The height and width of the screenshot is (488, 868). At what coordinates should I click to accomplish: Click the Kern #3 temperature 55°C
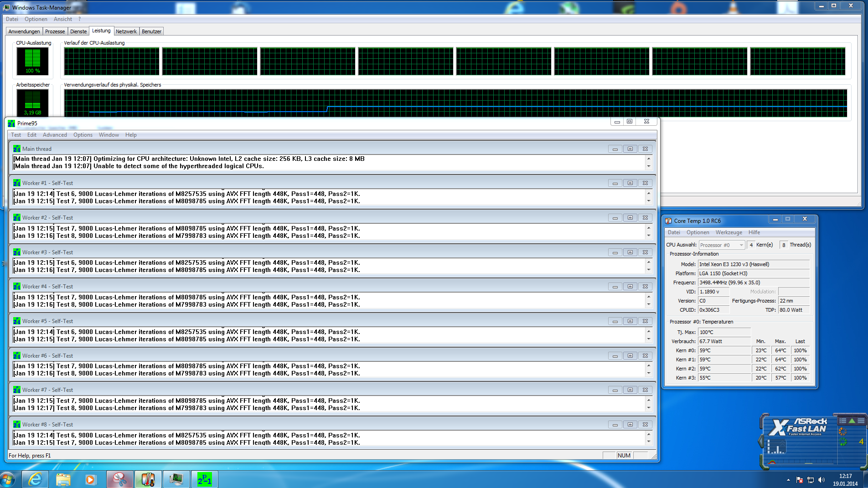point(724,378)
